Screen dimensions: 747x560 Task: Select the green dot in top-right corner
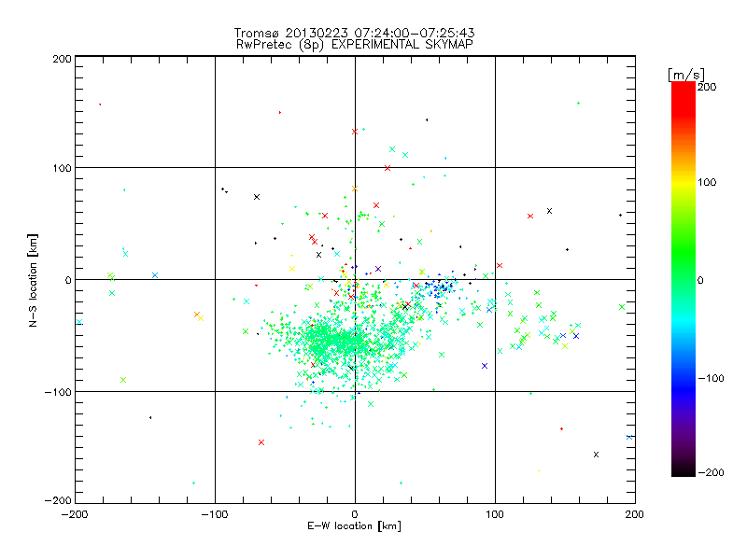click(578, 103)
